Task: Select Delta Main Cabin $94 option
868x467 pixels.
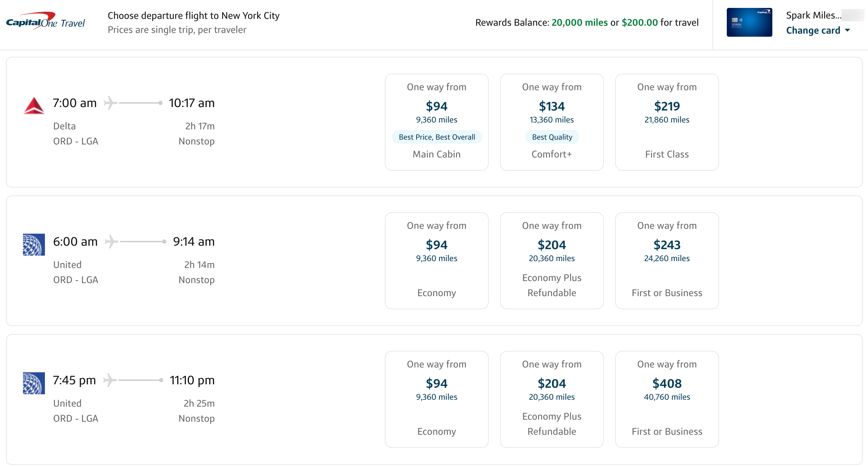Action: [x=437, y=121]
